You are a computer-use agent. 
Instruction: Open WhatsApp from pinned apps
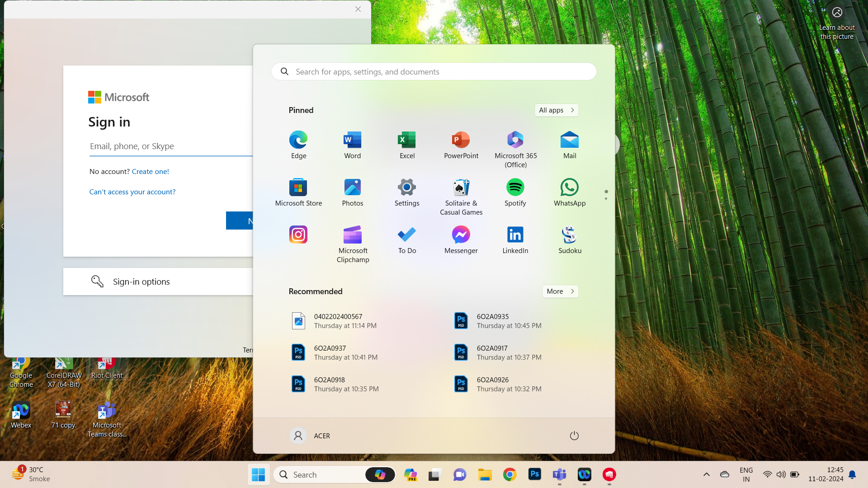click(570, 192)
